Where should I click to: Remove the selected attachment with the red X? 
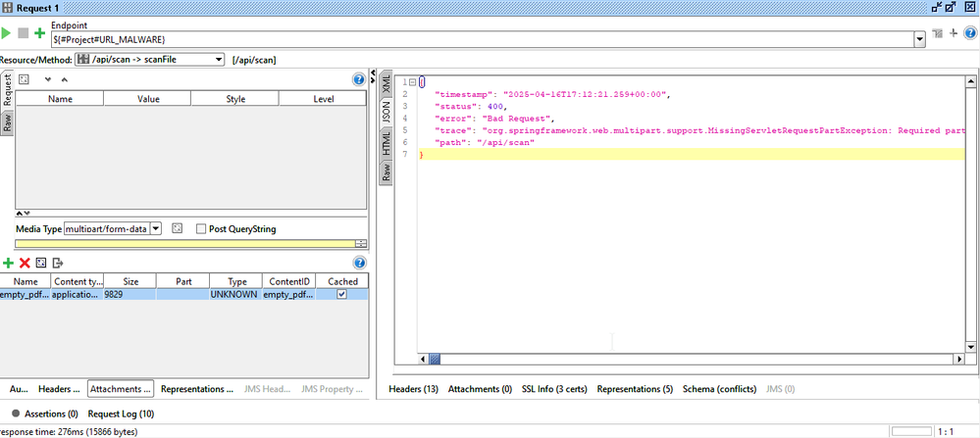(x=25, y=263)
